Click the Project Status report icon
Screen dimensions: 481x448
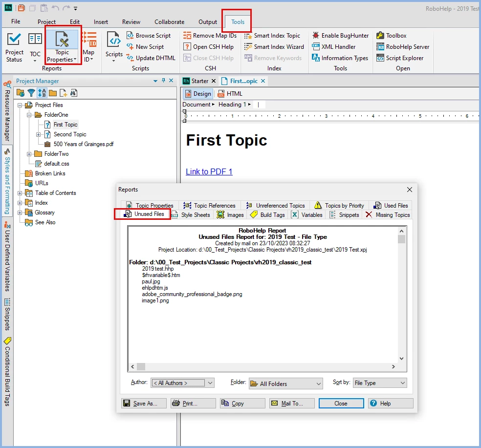[14, 47]
